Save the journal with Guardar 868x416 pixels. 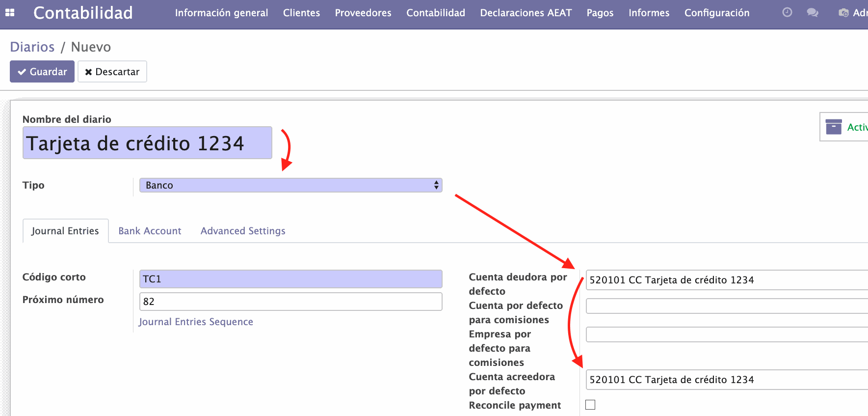42,72
